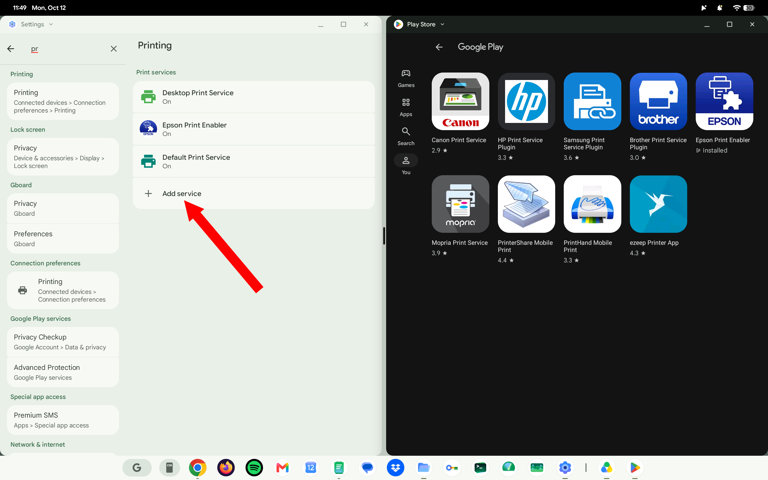Image resolution: width=768 pixels, height=480 pixels.
Task: Open PrinterShare Mobile Print icon
Action: click(x=526, y=204)
